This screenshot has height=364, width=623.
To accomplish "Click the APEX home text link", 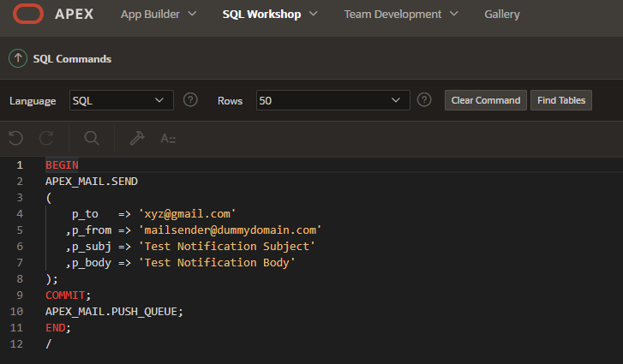I will pyautogui.click(x=75, y=15).
